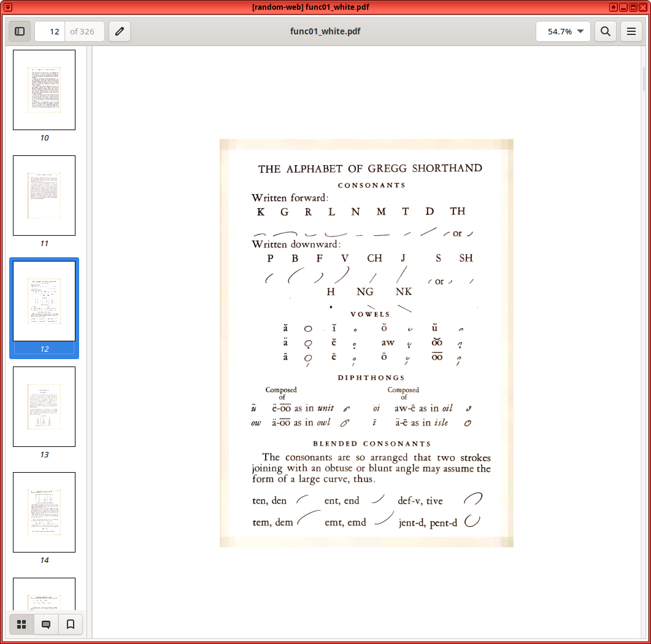Open the annotation pencil tool
Screen dimensions: 651x644
tap(120, 31)
